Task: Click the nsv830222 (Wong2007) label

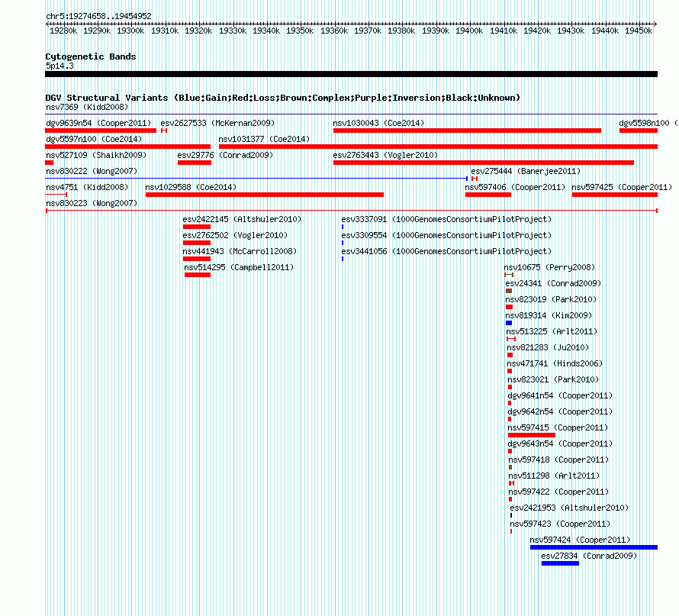Action: (92, 171)
